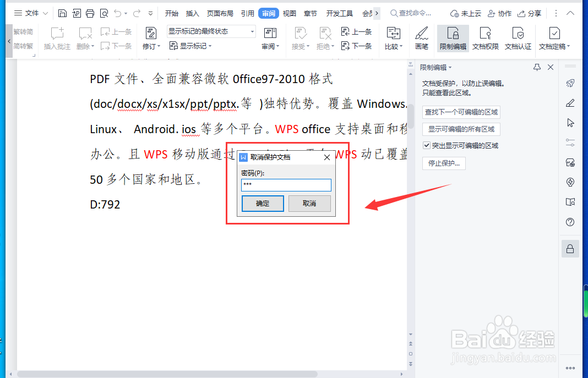The width and height of the screenshot is (588, 378).
Task: Switch to the 页面布局 tab
Action: click(220, 14)
